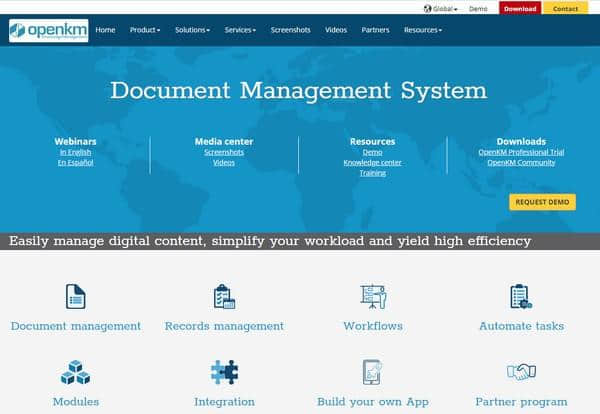Viewport: 600px width, 414px height.
Task: Click the red Download button
Action: 520,8
